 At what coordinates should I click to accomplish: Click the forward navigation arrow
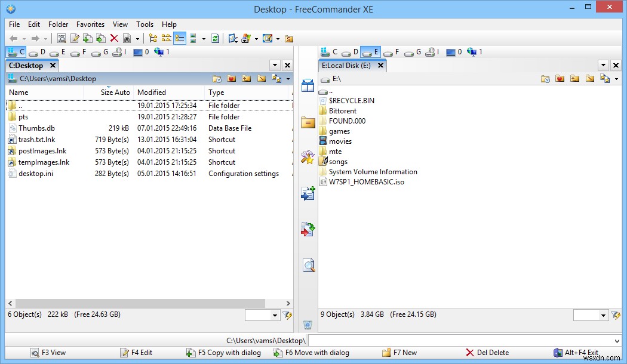35,38
